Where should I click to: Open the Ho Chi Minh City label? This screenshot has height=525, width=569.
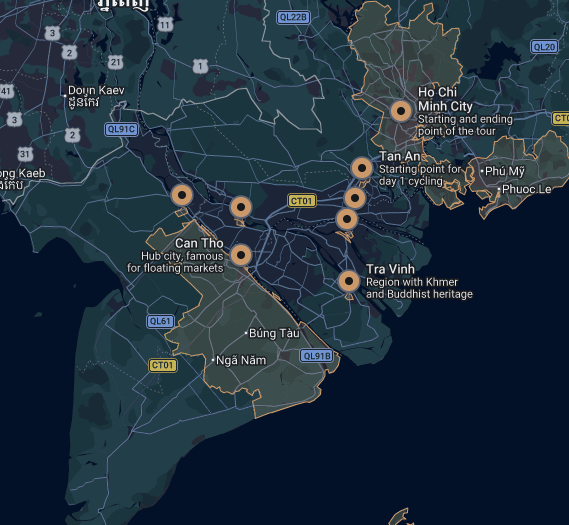click(x=445, y=99)
